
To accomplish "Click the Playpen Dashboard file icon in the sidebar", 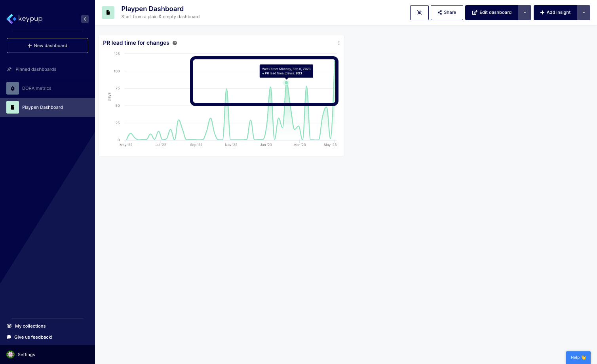I will (13, 107).
